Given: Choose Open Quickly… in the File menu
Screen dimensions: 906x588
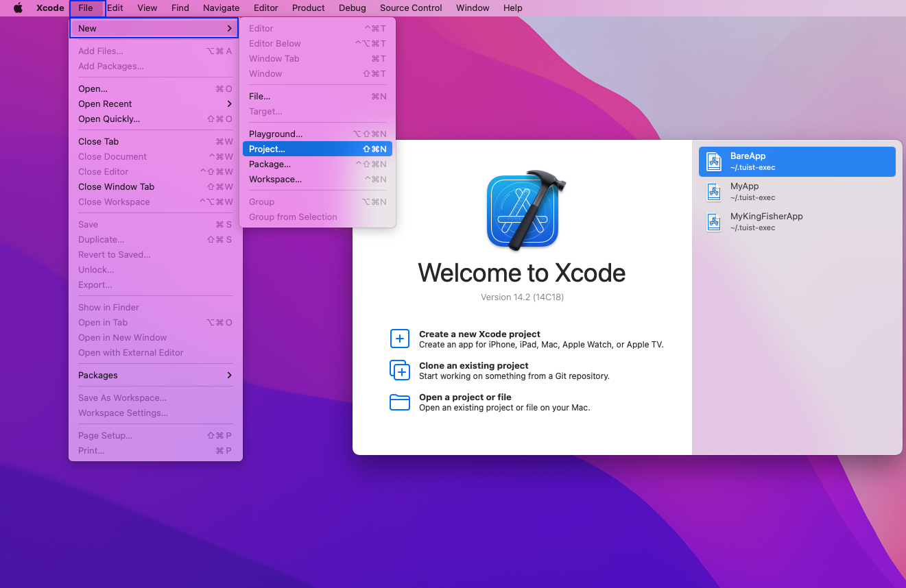Looking at the screenshot, I should coord(156,119).
